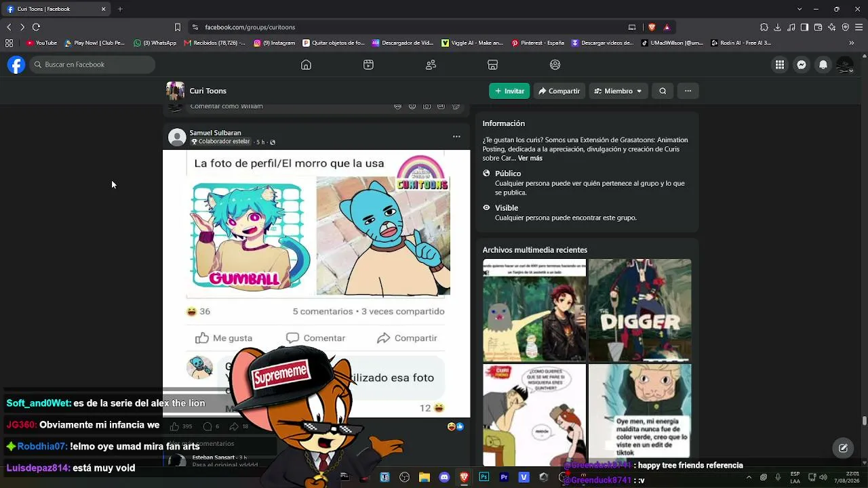Open the Facebook Home feed icon
The width and height of the screenshot is (868, 488).
pos(306,65)
